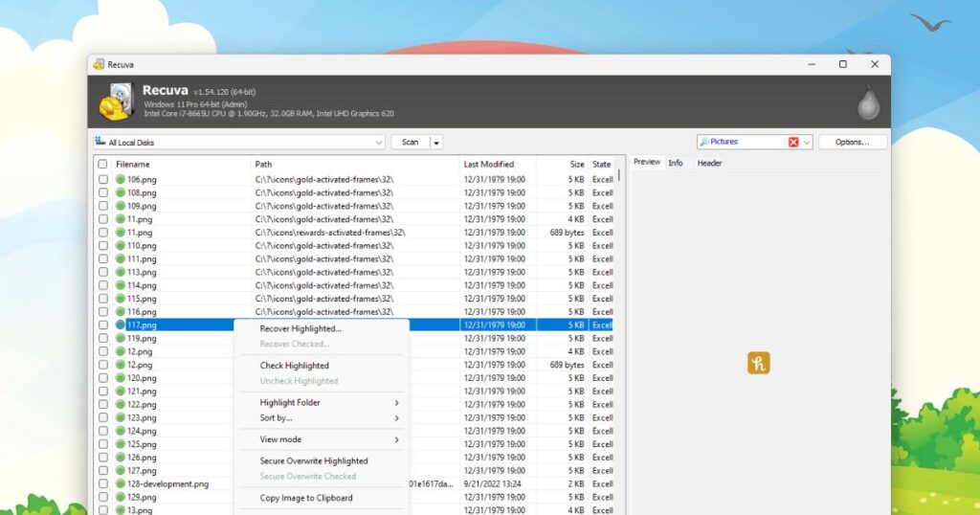Click the orange Honey icon in preview pane

[x=759, y=363]
